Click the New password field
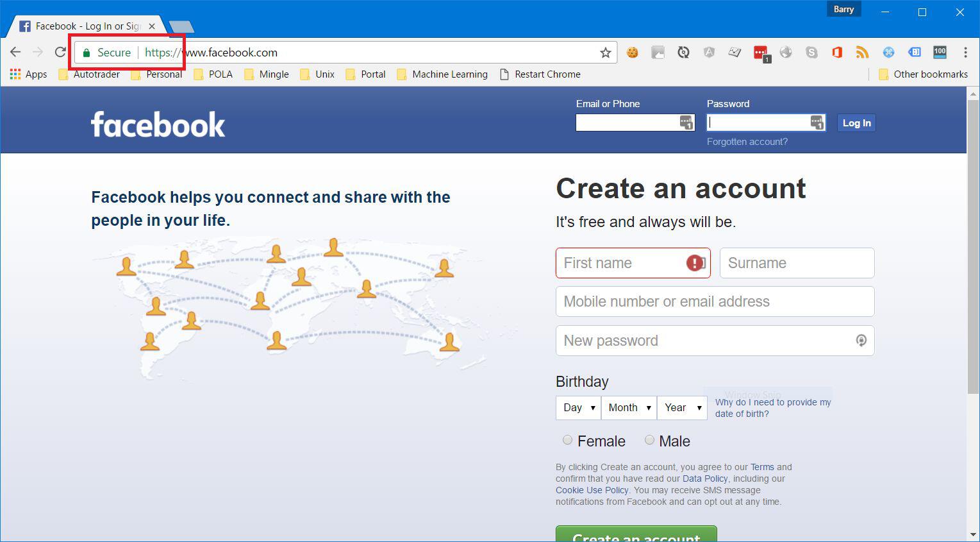The width and height of the screenshot is (980, 542). pyautogui.click(x=715, y=341)
